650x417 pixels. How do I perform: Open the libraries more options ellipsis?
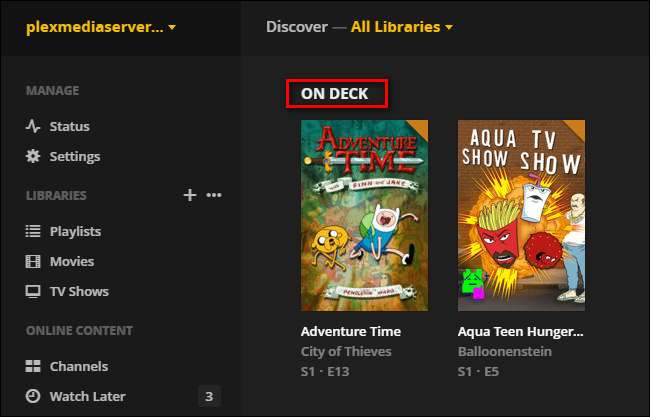click(x=214, y=195)
